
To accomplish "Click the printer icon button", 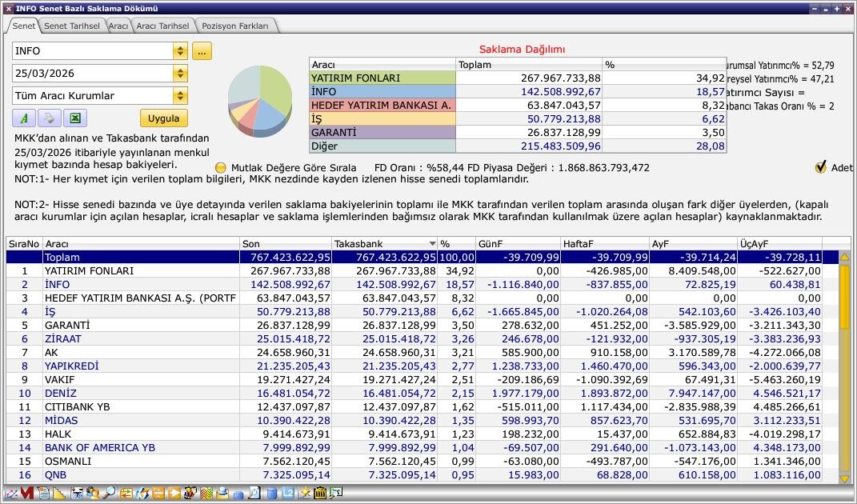I will pos(49,118).
